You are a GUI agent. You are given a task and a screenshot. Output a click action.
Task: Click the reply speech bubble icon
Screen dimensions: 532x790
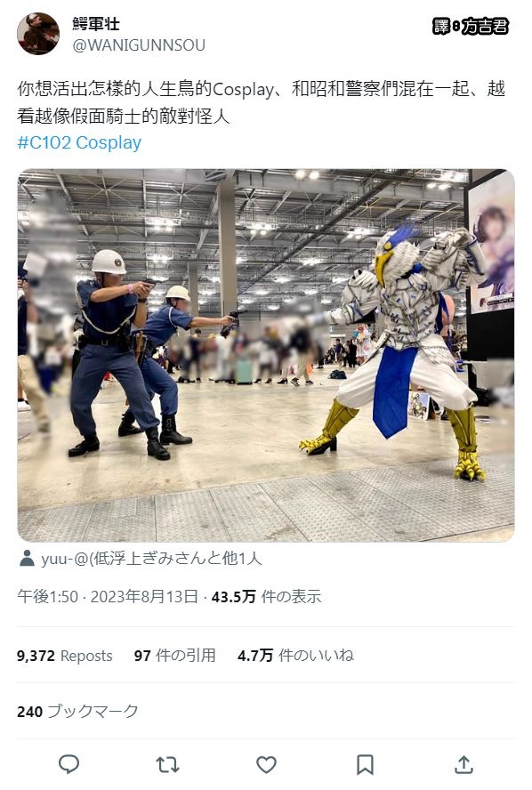click(x=69, y=764)
